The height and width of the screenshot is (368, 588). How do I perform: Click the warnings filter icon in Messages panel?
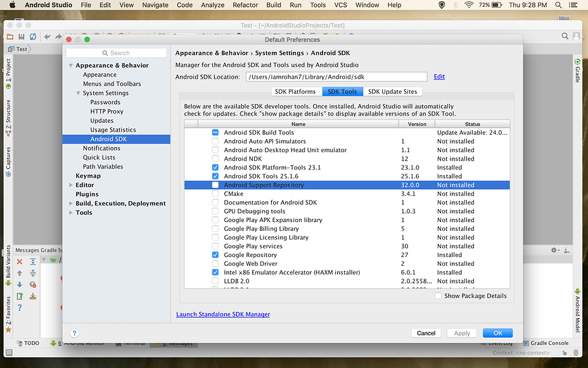(x=33, y=285)
